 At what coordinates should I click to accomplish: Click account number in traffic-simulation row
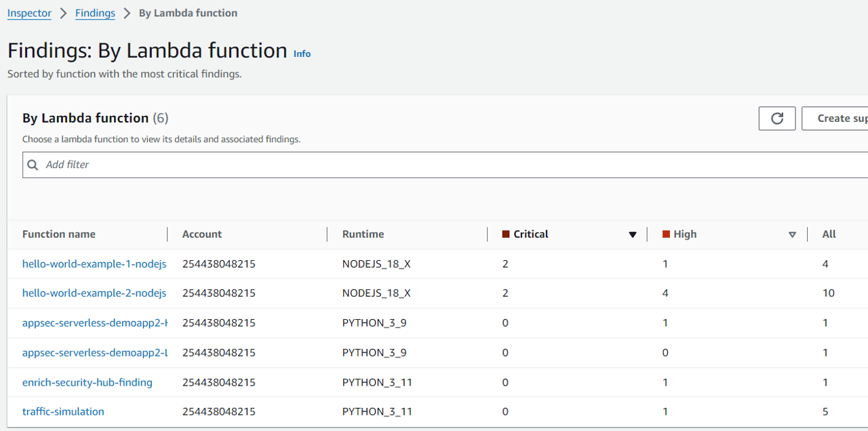point(219,411)
